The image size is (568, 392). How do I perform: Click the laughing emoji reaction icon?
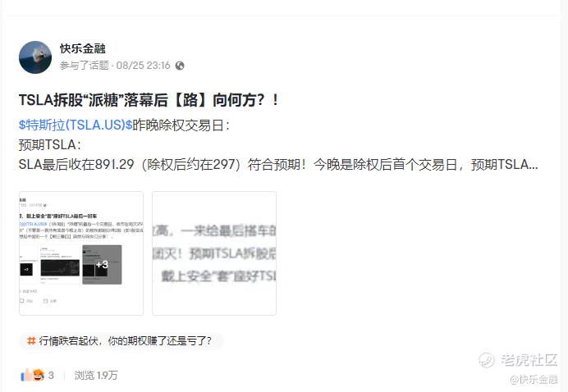pos(39,375)
